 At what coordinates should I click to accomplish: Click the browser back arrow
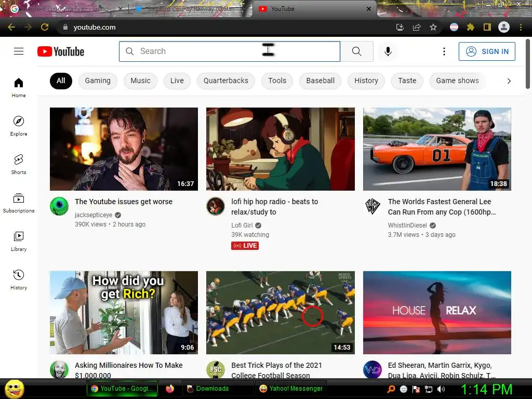[x=11, y=27]
